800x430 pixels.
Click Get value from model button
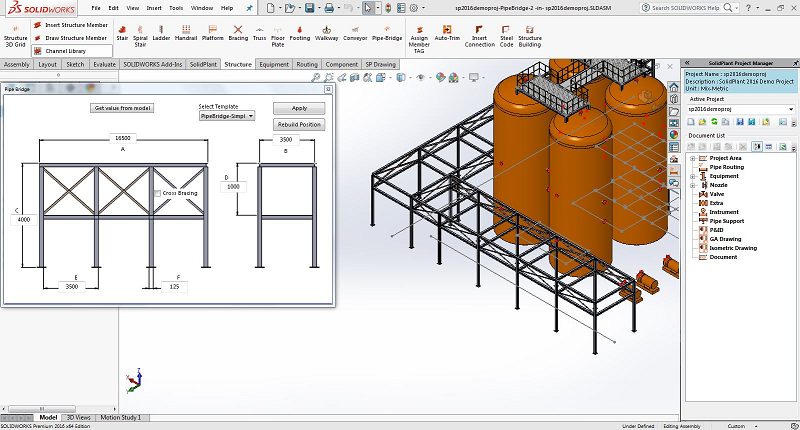coord(122,108)
